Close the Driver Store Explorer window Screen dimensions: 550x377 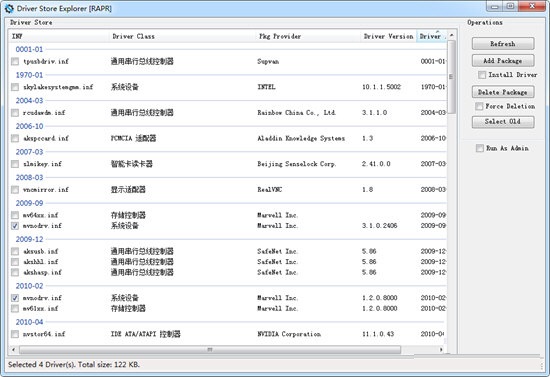tap(531, 6)
